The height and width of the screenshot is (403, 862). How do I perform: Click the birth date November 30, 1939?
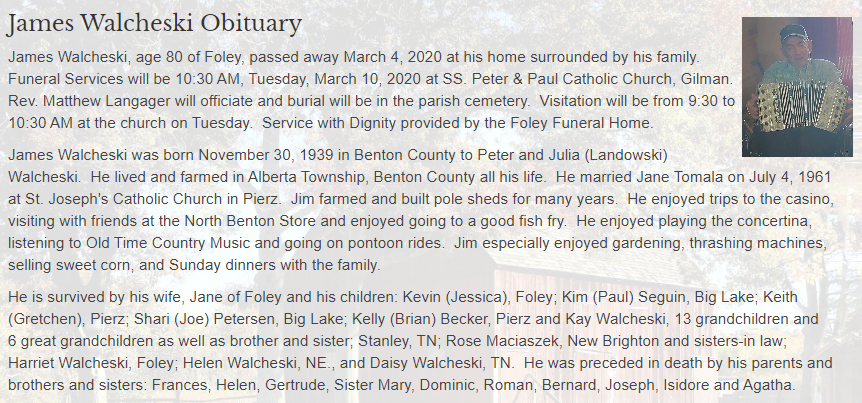(x=266, y=156)
